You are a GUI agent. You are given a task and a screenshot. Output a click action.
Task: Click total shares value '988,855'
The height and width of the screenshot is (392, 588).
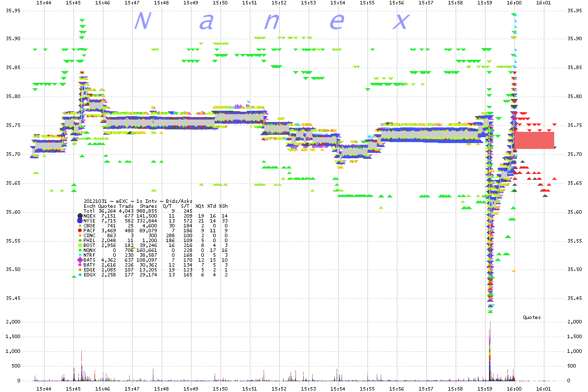(147, 211)
